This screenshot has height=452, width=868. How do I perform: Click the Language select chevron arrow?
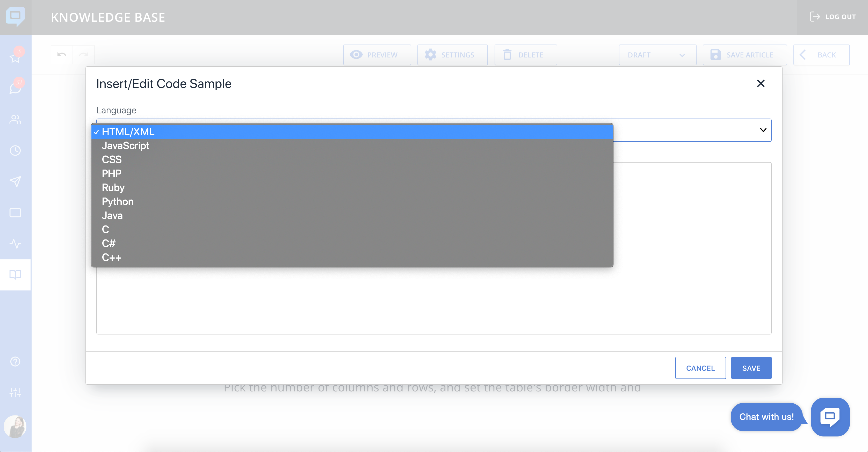(763, 130)
